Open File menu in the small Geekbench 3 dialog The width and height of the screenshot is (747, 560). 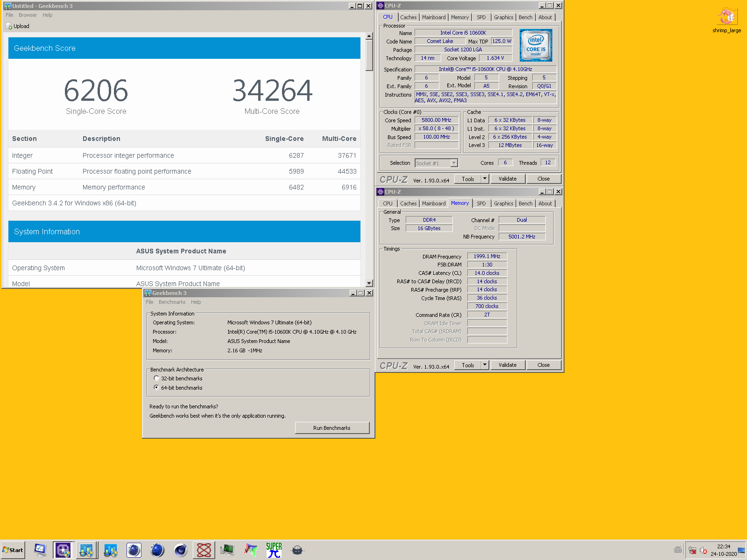tap(149, 302)
